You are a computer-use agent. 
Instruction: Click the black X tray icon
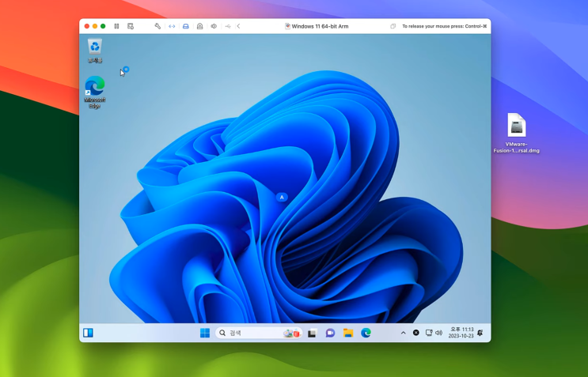(x=416, y=333)
